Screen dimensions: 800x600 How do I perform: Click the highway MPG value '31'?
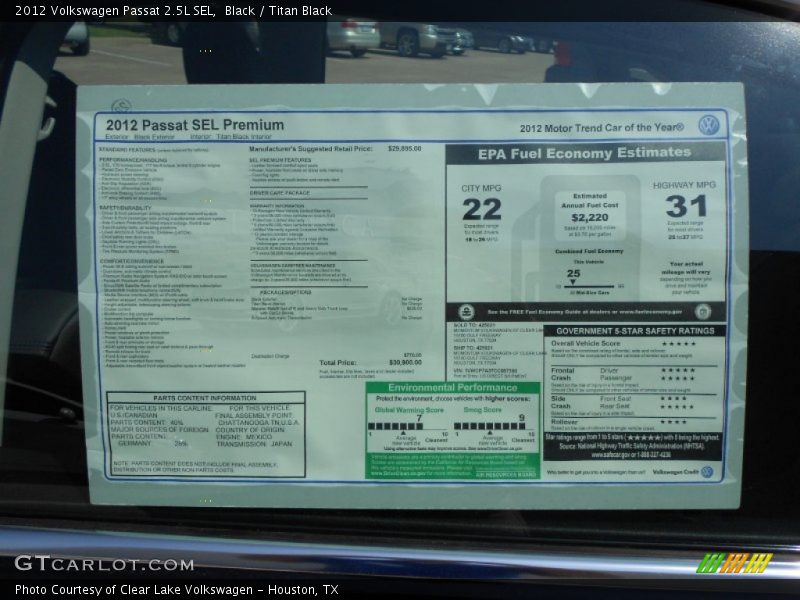click(686, 207)
